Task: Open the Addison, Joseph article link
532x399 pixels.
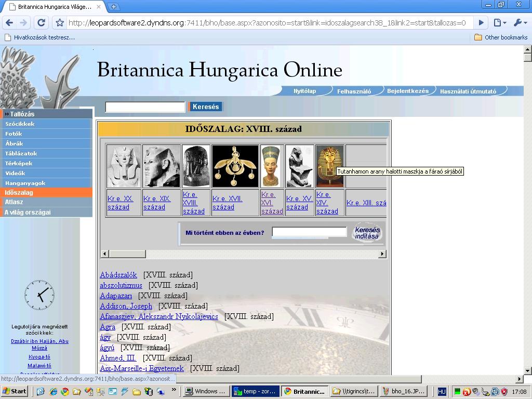Action: (126, 306)
